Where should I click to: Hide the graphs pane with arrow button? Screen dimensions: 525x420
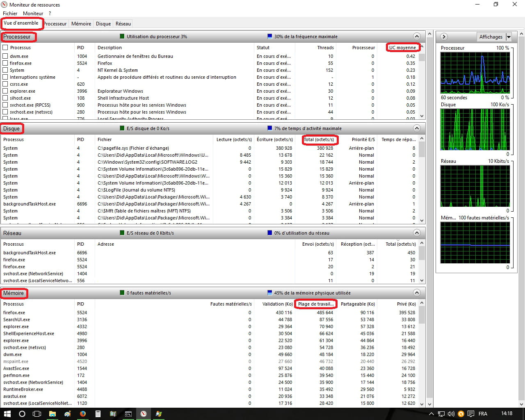pyautogui.click(x=444, y=37)
